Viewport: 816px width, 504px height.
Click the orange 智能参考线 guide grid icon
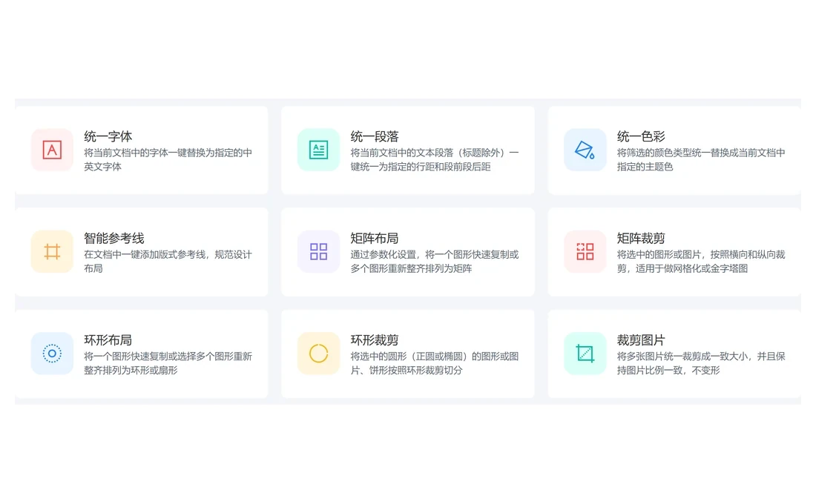(x=52, y=252)
